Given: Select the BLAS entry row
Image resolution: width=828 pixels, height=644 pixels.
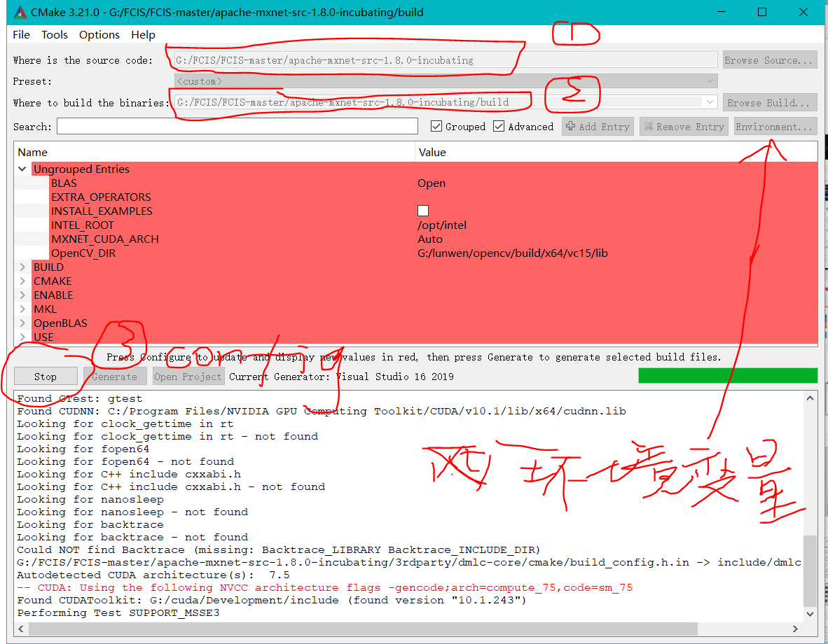Looking at the screenshot, I should pos(64,183).
